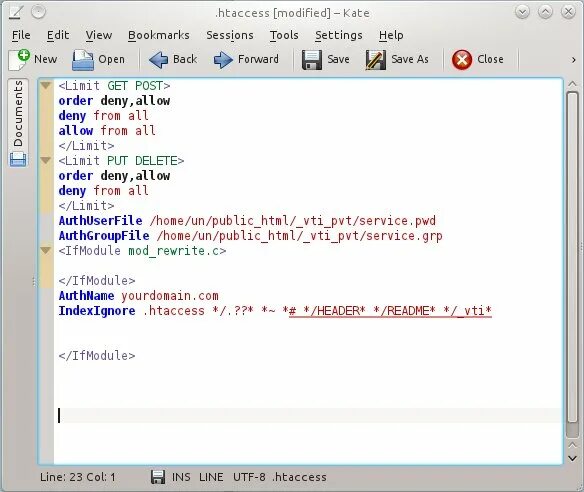Viewport: 584px width, 492px height.
Task: Collapse the IfModule mod_rewrite.c fold marker
Action: point(45,250)
